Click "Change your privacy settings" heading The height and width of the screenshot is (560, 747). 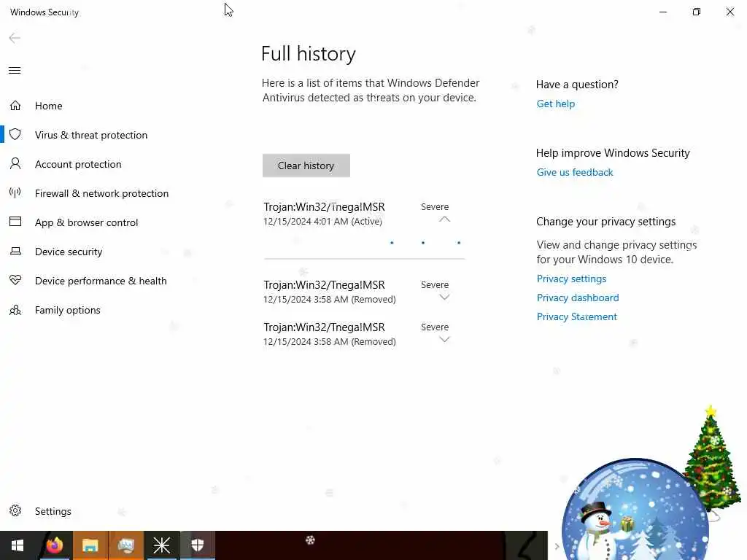coord(605,222)
